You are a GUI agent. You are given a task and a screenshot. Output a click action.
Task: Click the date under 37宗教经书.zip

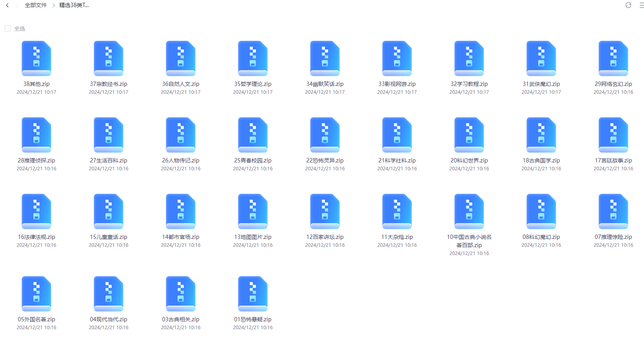coord(109,92)
